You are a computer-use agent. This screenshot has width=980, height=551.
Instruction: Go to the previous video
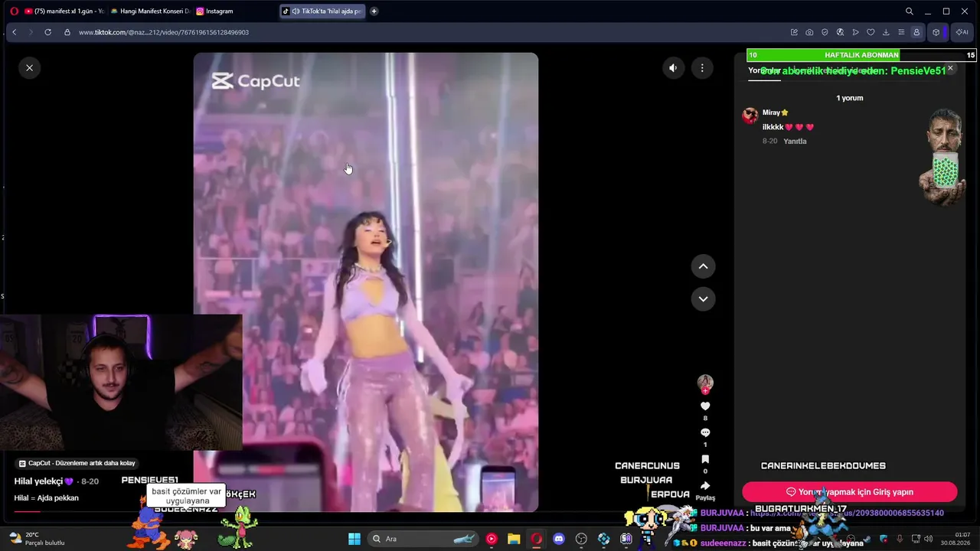pos(703,266)
